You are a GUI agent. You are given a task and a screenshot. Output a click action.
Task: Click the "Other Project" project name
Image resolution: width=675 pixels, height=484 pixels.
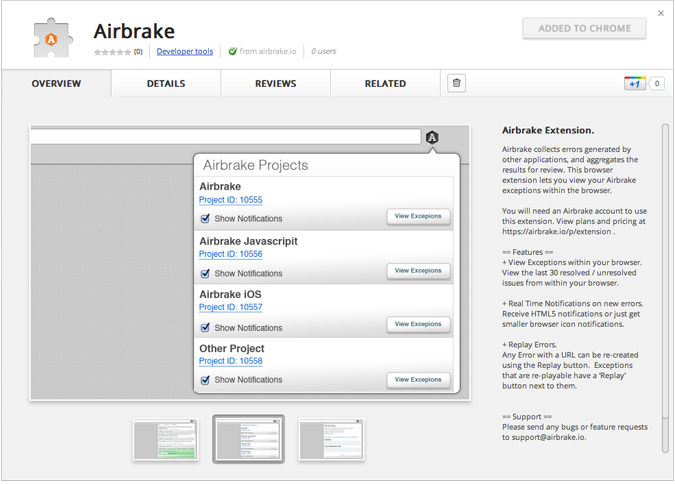click(x=232, y=348)
